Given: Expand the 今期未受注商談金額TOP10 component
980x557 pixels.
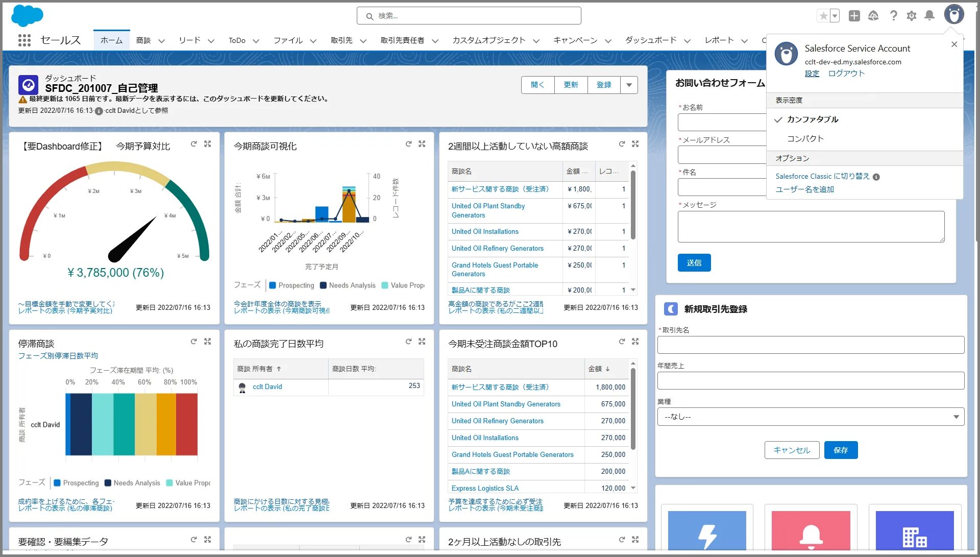Looking at the screenshot, I should click(635, 342).
